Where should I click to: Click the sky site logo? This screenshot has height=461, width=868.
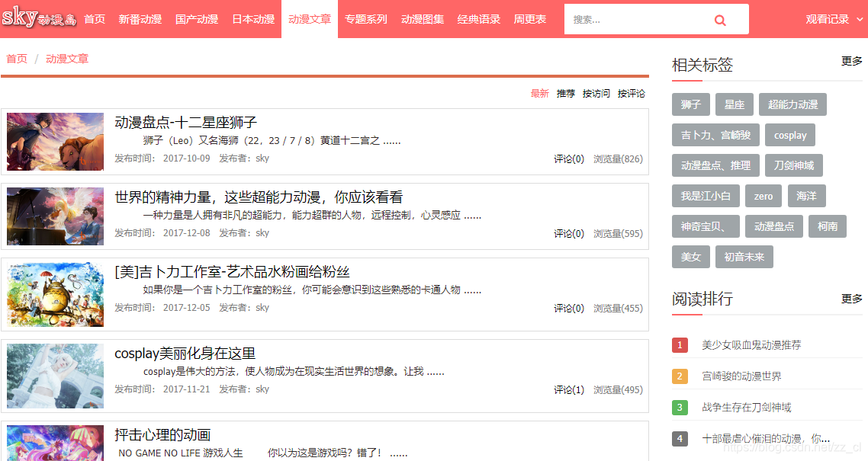39,18
